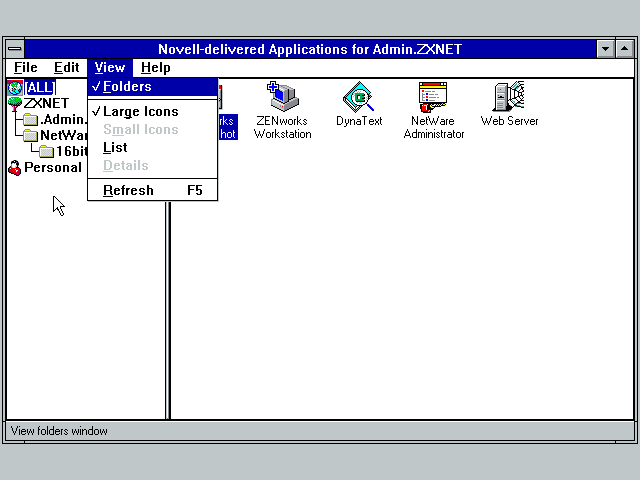The height and width of the screenshot is (480, 640).
Task: Select List in the View menu
Action: [152, 147]
